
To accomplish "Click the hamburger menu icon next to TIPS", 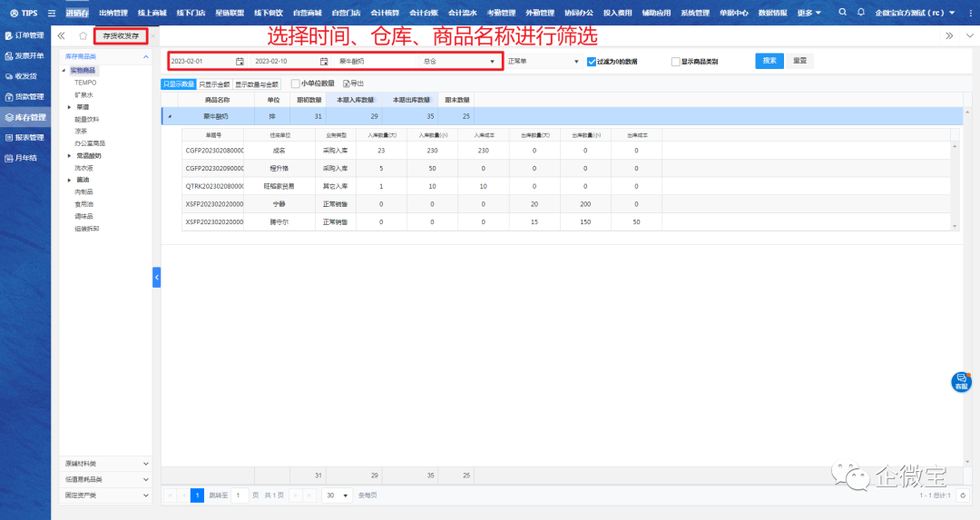I will click(51, 13).
